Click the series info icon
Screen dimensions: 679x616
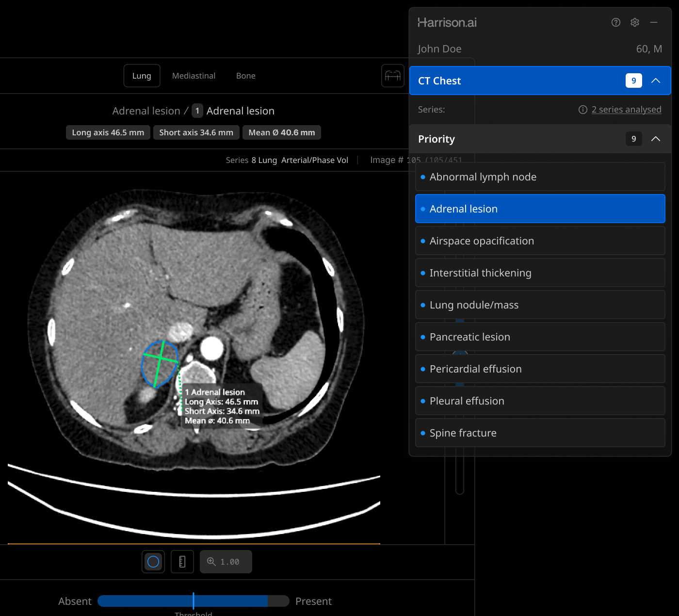point(582,110)
